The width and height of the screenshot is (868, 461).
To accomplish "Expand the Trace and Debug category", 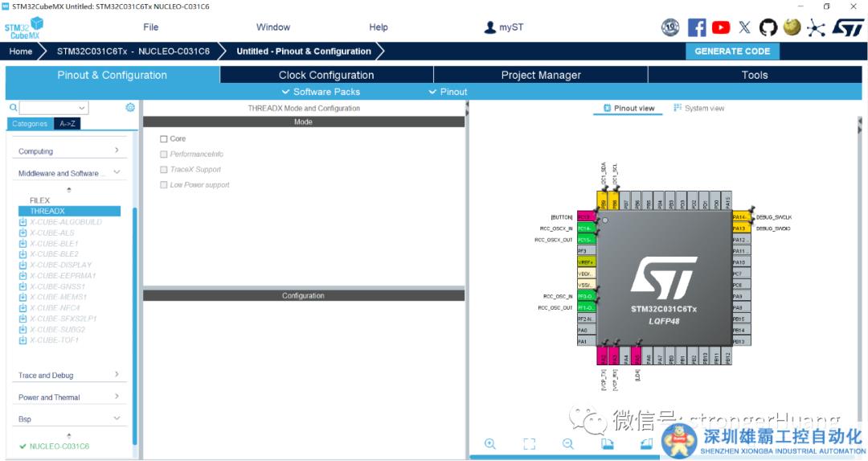I will [69, 375].
